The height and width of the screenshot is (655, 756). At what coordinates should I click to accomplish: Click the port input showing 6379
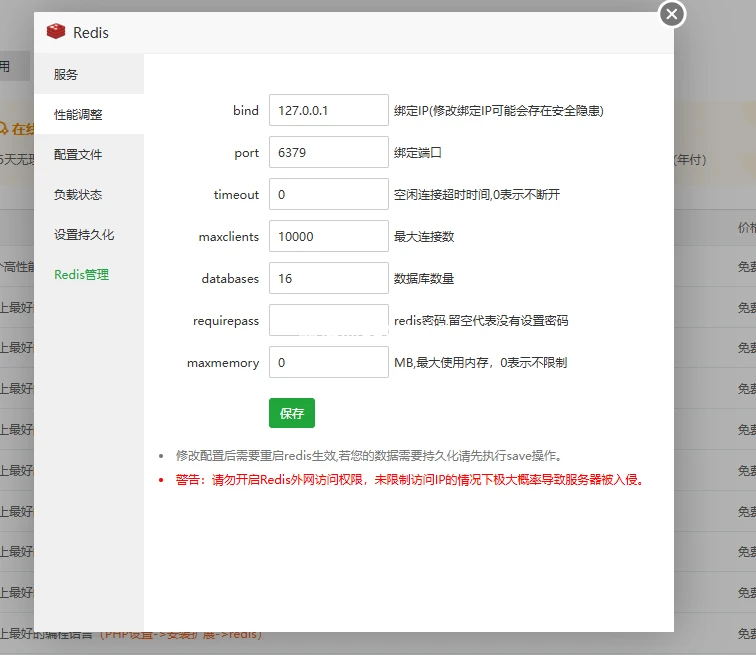(x=329, y=152)
